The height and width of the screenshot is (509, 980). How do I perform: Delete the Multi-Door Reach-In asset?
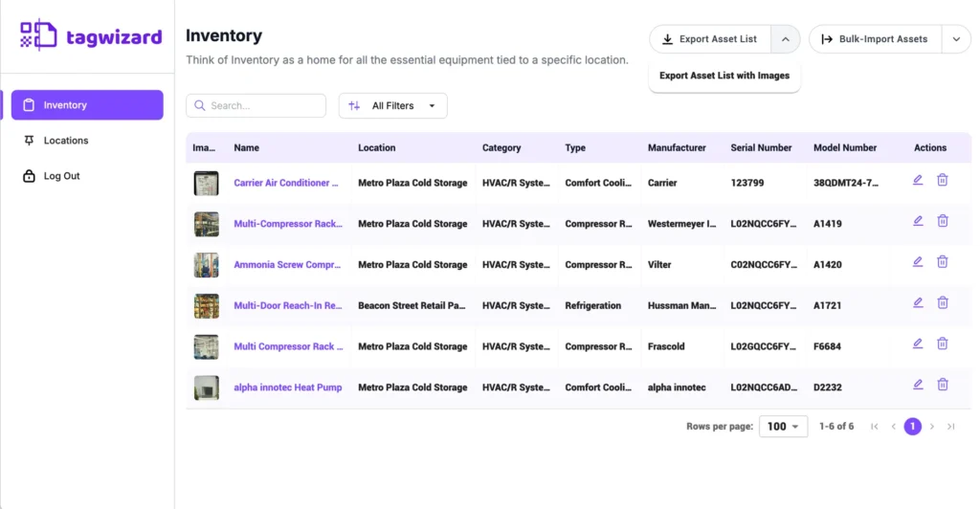(943, 303)
